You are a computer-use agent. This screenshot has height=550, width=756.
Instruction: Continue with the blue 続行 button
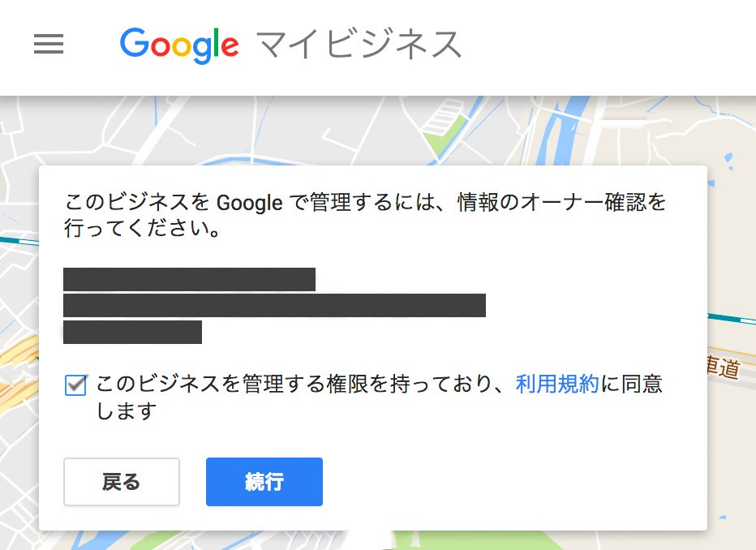(264, 482)
